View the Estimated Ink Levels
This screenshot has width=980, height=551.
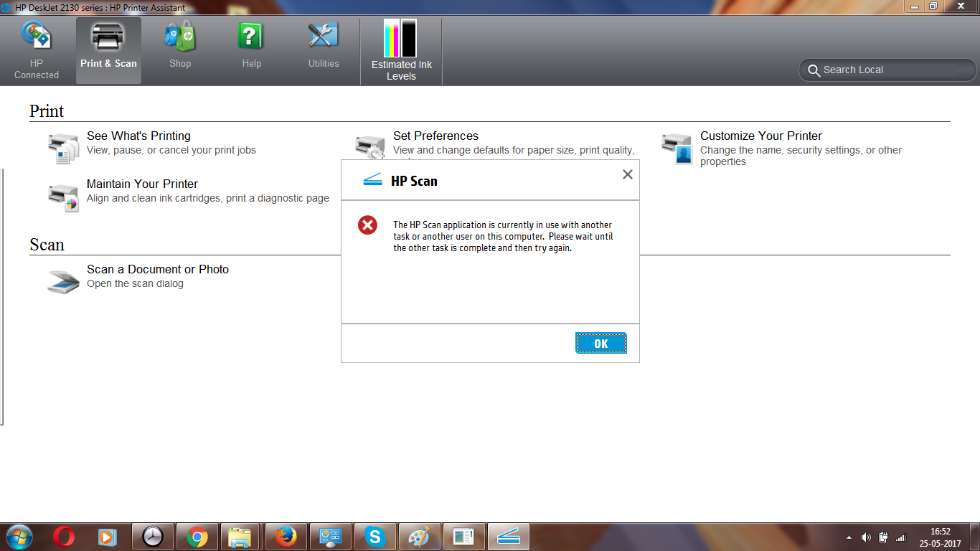click(402, 50)
